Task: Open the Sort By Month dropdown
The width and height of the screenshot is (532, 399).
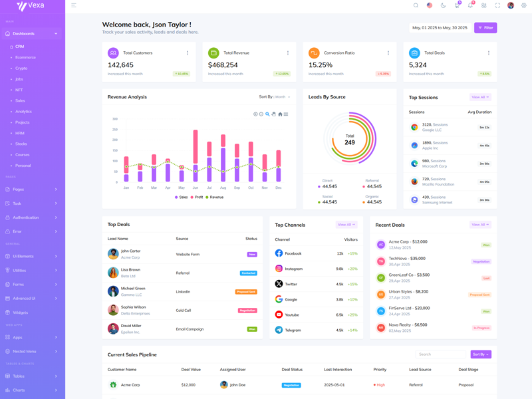Action: pos(275,97)
